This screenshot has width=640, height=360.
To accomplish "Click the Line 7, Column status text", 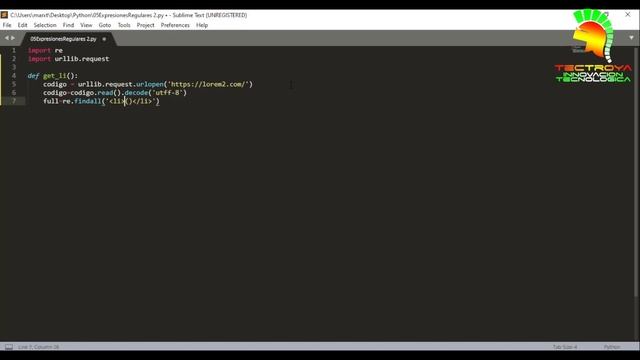I will click(x=38, y=347).
